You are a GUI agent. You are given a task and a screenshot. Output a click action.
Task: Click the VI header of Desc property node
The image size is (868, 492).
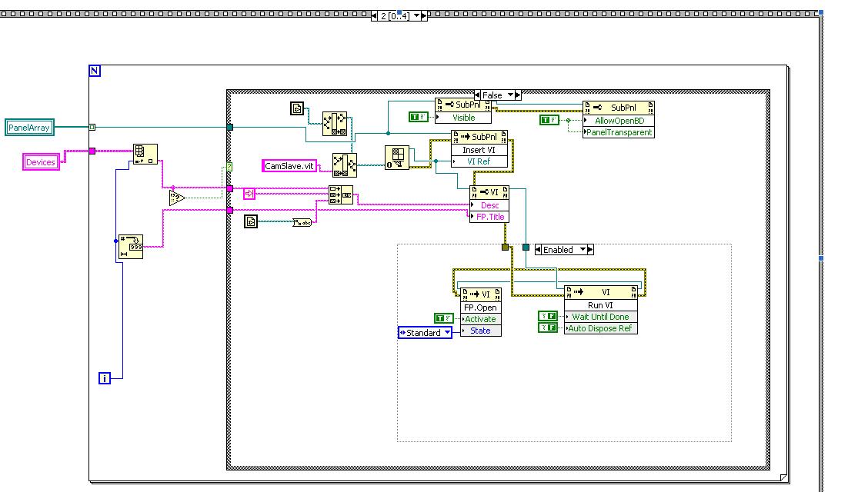click(489, 192)
